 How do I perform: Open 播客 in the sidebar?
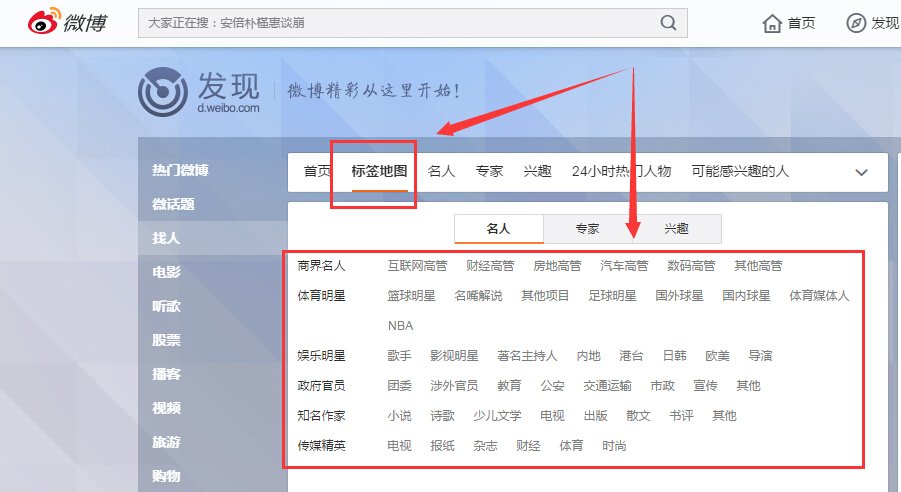tap(166, 374)
